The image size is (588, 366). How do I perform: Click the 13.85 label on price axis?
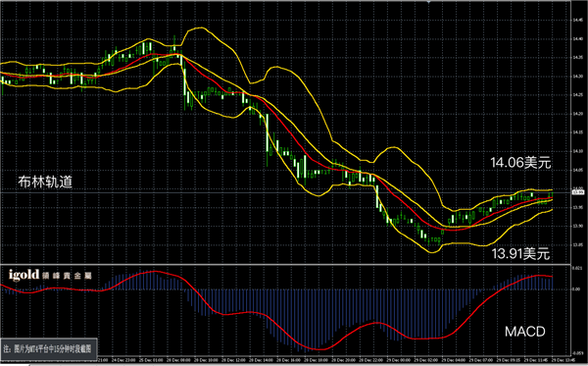(577, 245)
